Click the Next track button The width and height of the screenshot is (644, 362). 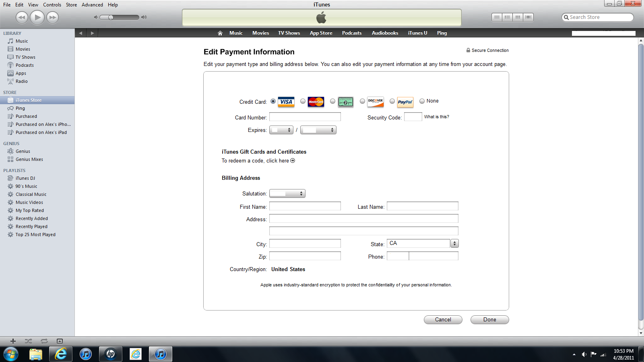pos(53,17)
